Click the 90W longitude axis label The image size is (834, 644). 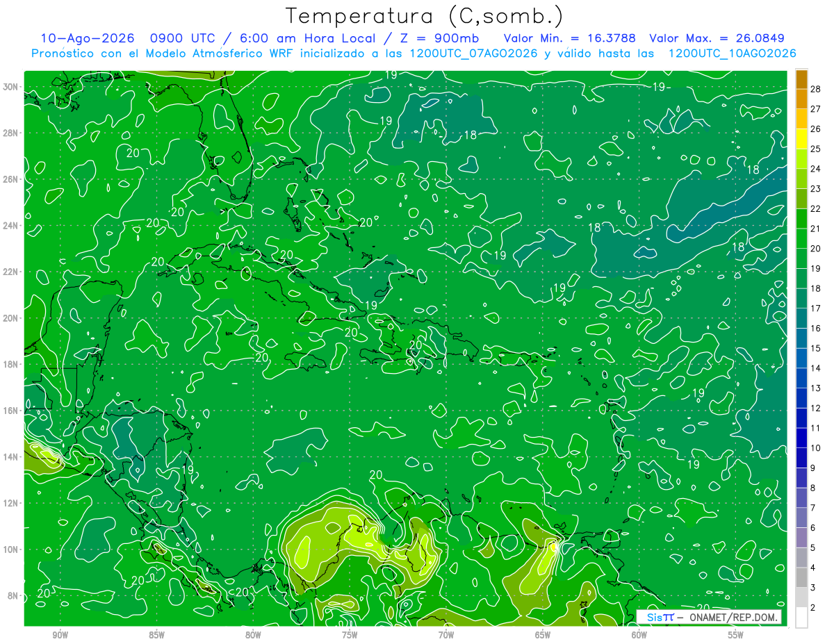(60, 635)
